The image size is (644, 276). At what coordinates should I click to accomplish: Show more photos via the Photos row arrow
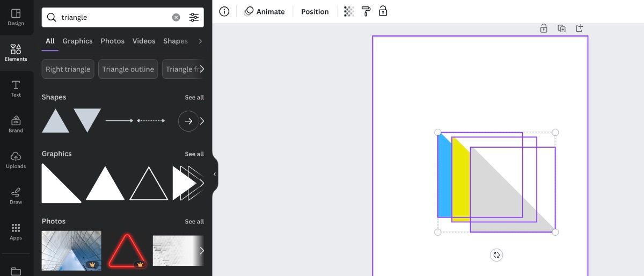(x=202, y=250)
